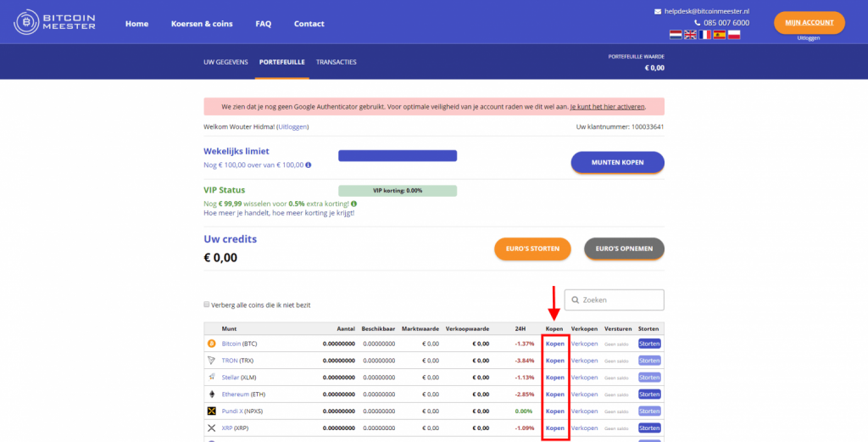Click Storten button for Stellar
868x442 pixels.
(x=649, y=378)
